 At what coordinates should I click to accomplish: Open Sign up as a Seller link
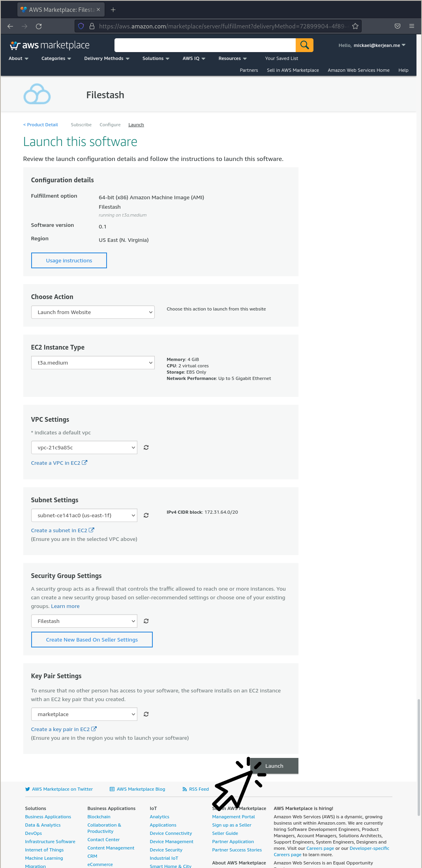click(x=232, y=825)
